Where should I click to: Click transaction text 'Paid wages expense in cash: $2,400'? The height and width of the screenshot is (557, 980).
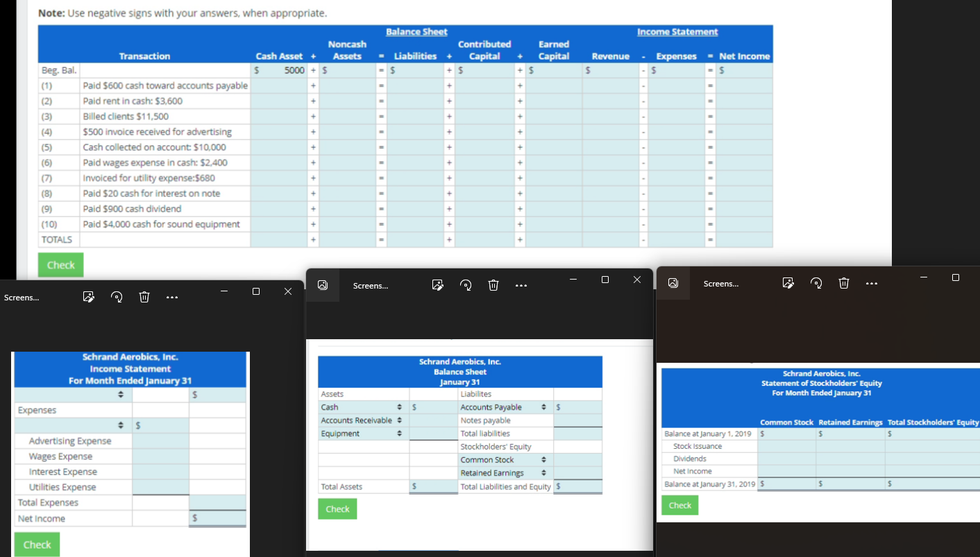(x=155, y=162)
